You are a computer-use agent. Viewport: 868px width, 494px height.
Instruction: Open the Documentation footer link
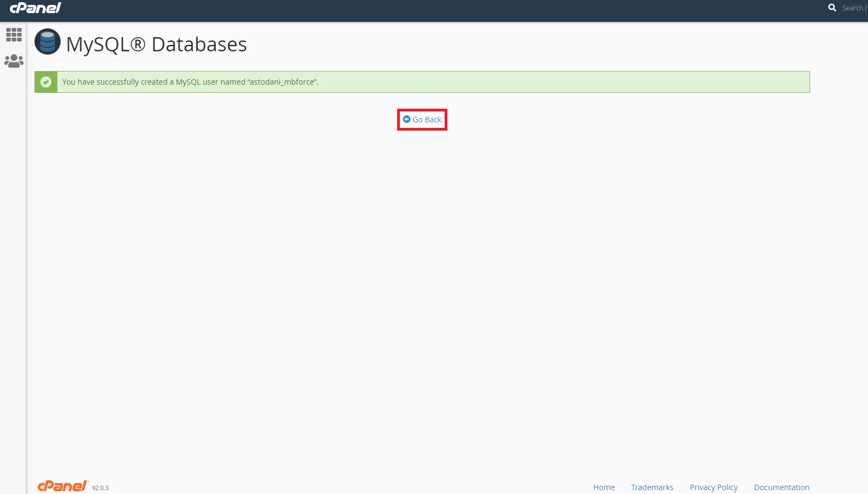coord(781,487)
